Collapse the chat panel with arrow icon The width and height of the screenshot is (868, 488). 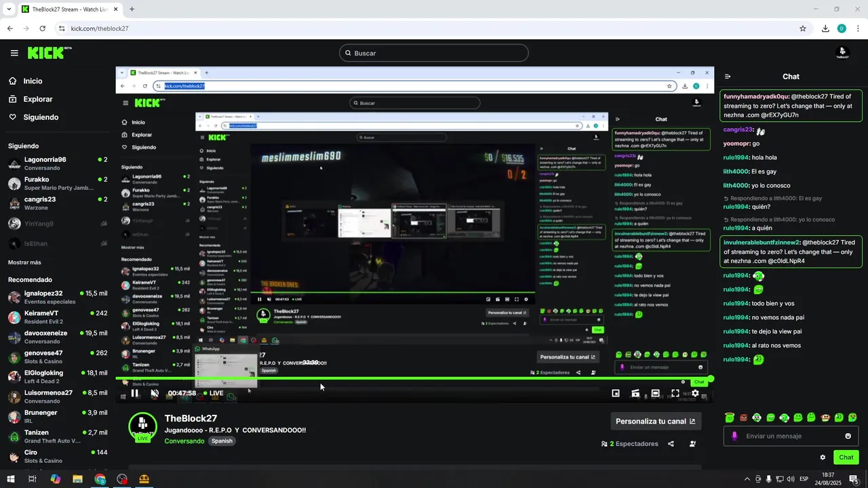tap(728, 77)
